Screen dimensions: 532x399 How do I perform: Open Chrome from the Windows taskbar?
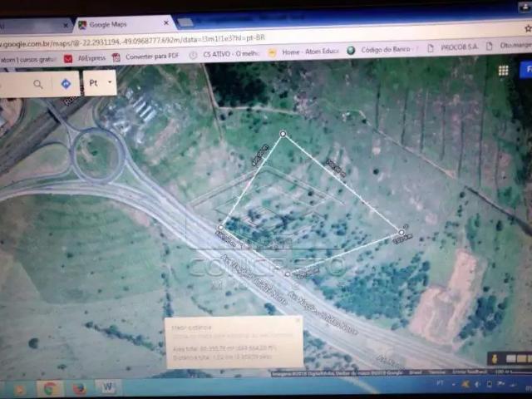50,387
